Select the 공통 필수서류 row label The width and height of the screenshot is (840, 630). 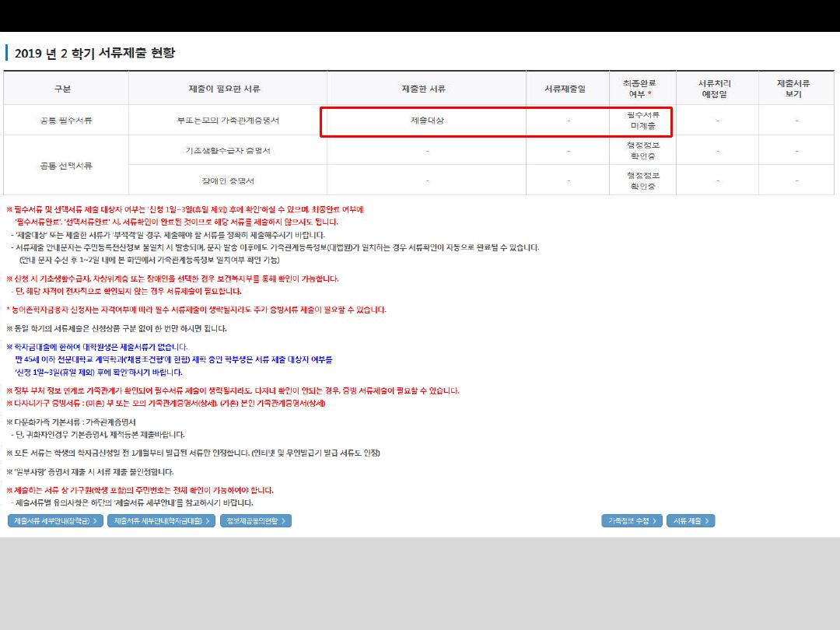point(66,121)
